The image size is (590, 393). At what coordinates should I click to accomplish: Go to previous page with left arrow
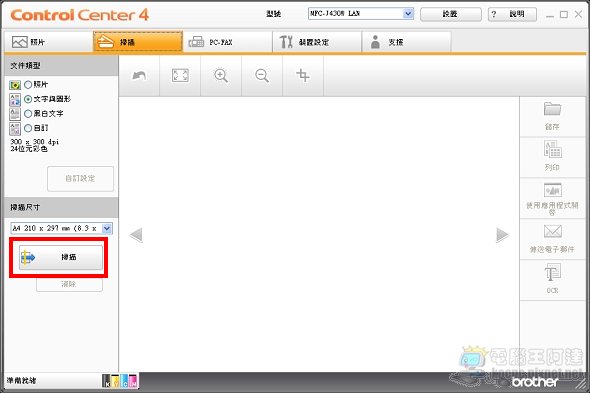point(136,235)
